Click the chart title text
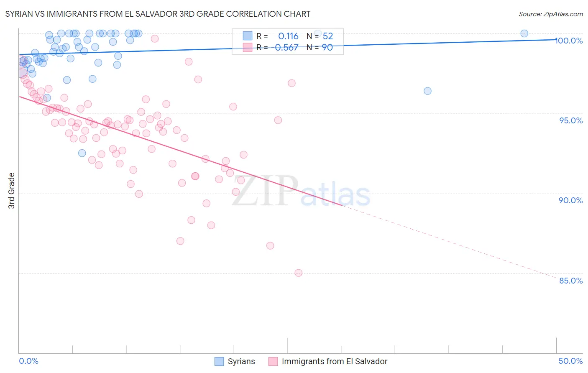This screenshot has height=373, width=588. [158, 14]
